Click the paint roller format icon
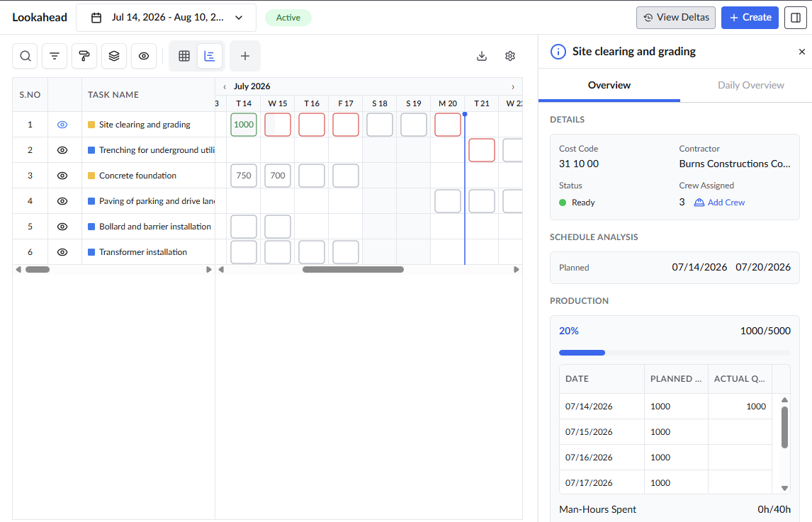812x522 pixels. (84, 56)
